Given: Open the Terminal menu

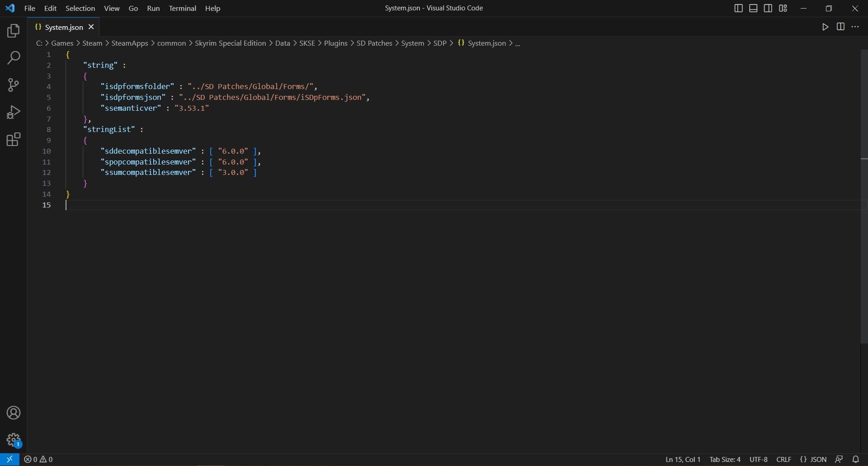Looking at the screenshot, I should click(183, 8).
